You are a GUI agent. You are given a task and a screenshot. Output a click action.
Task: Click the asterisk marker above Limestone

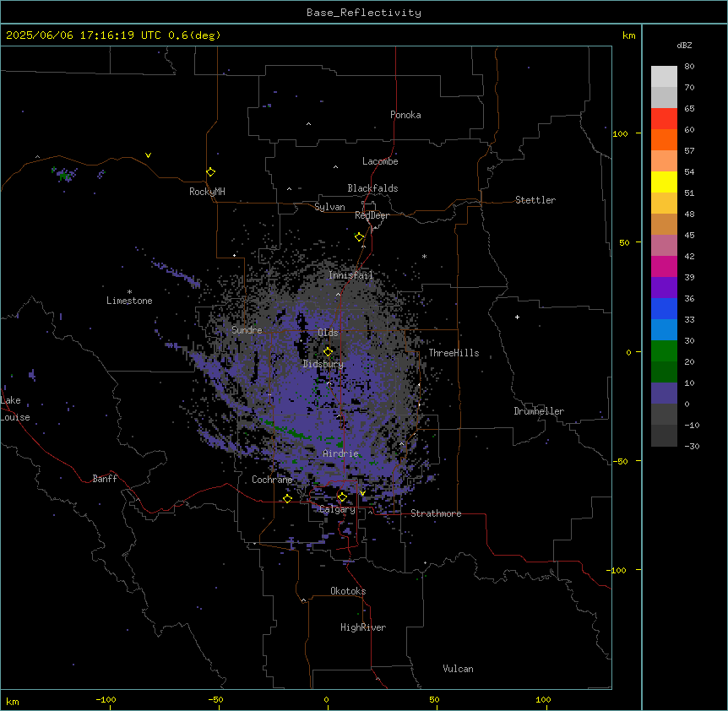[x=129, y=292]
